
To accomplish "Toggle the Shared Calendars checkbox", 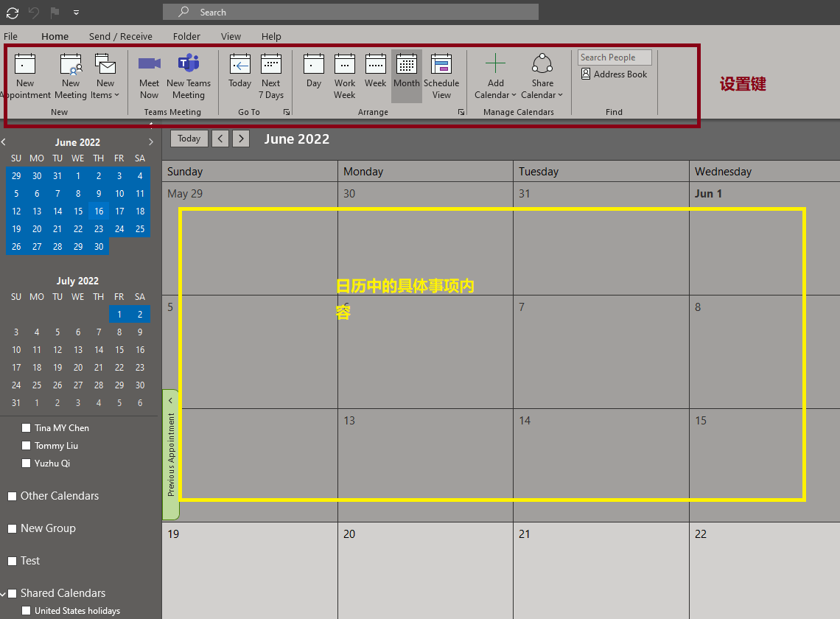I will (x=13, y=593).
